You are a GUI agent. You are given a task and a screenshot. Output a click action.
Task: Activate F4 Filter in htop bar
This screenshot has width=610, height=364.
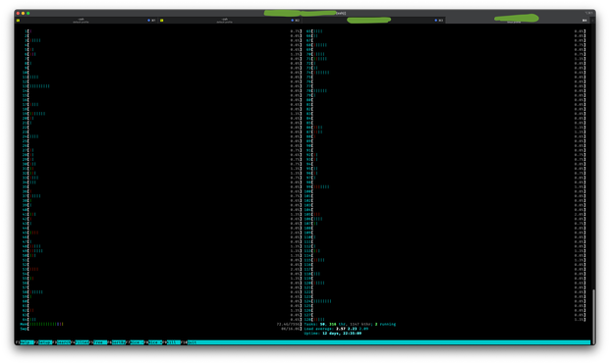[x=81, y=342]
